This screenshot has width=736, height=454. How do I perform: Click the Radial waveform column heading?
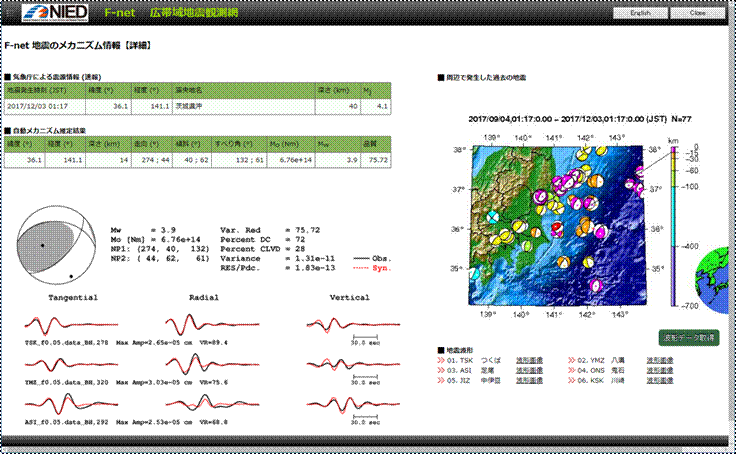point(204,298)
